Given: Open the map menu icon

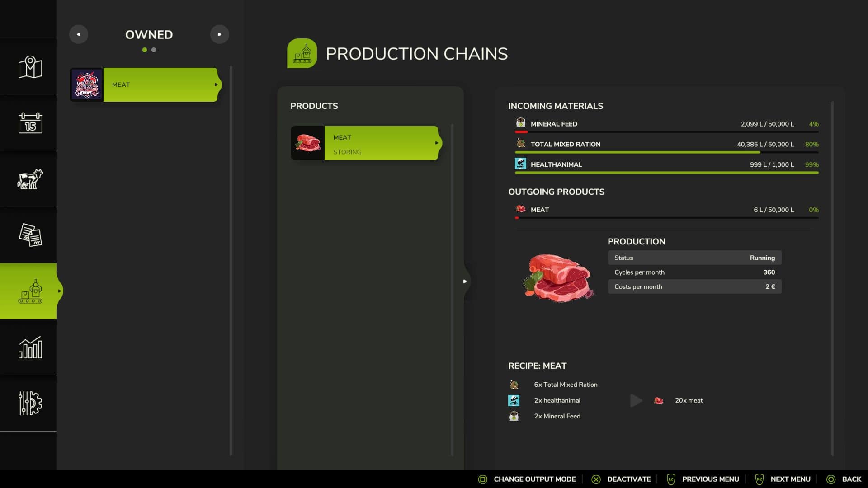Looking at the screenshot, I should [30, 67].
